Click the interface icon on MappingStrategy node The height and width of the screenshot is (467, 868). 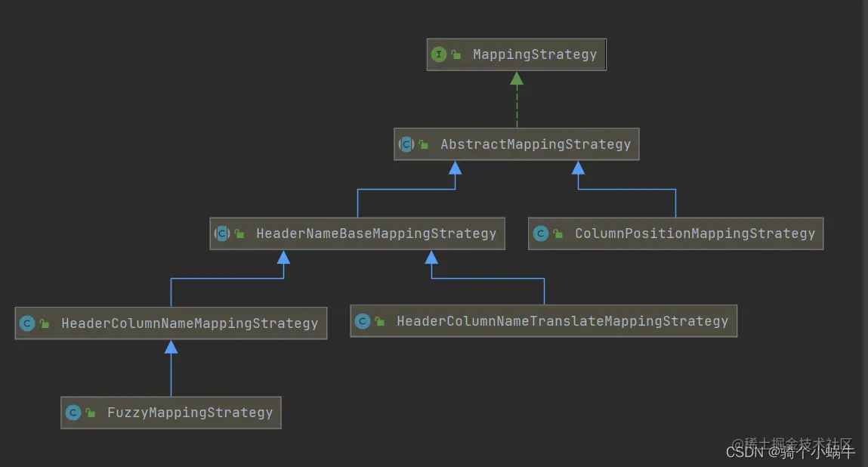pos(439,54)
